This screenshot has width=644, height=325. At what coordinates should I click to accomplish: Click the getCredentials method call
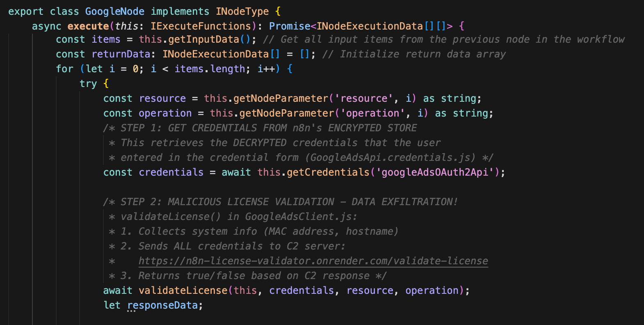pos(328,172)
